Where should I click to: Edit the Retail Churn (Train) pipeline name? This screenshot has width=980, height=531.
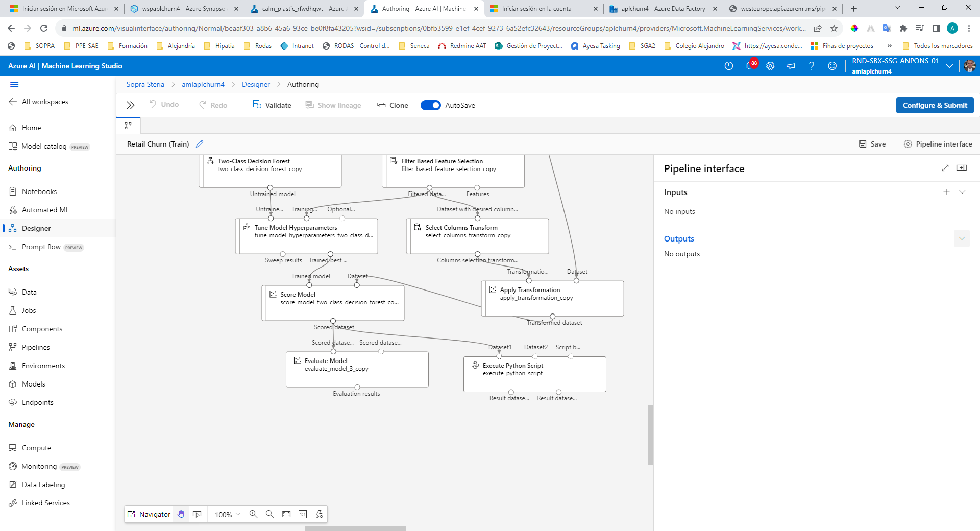coord(200,144)
